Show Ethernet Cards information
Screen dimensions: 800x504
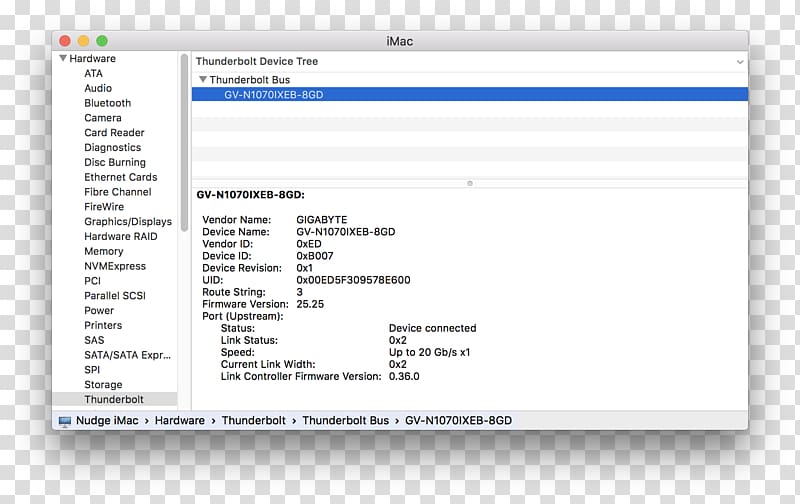[121, 177]
